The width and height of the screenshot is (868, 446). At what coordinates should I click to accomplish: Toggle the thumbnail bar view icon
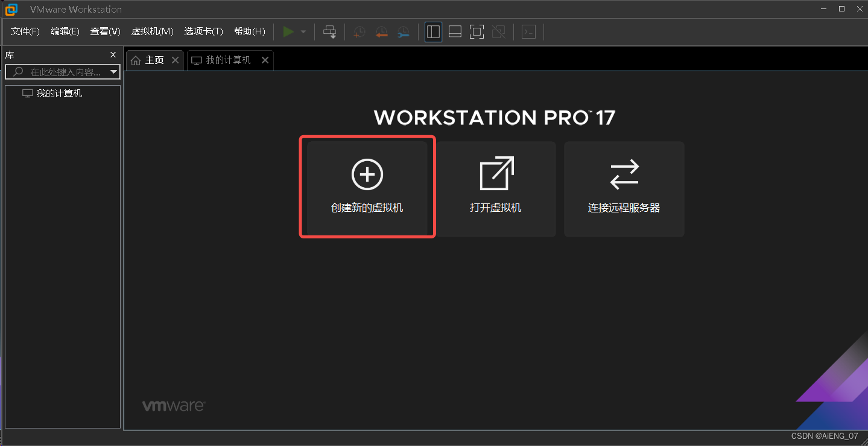click(x=455, y=31)
